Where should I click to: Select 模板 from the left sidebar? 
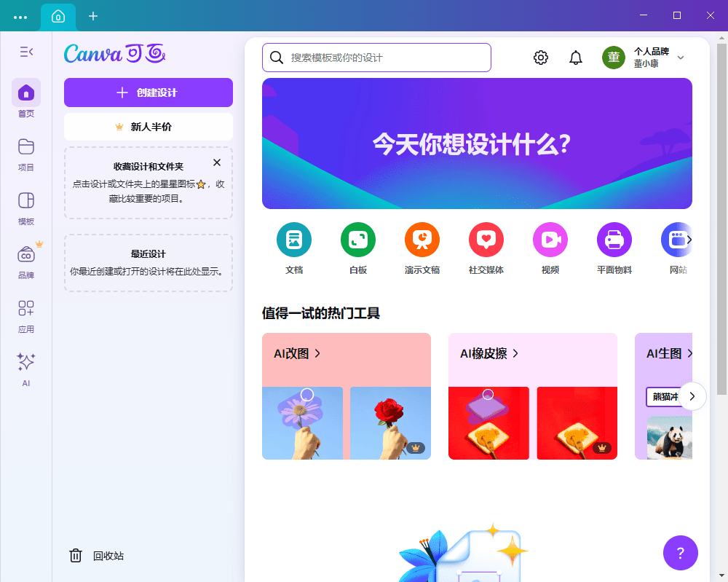tap(26, 207)
